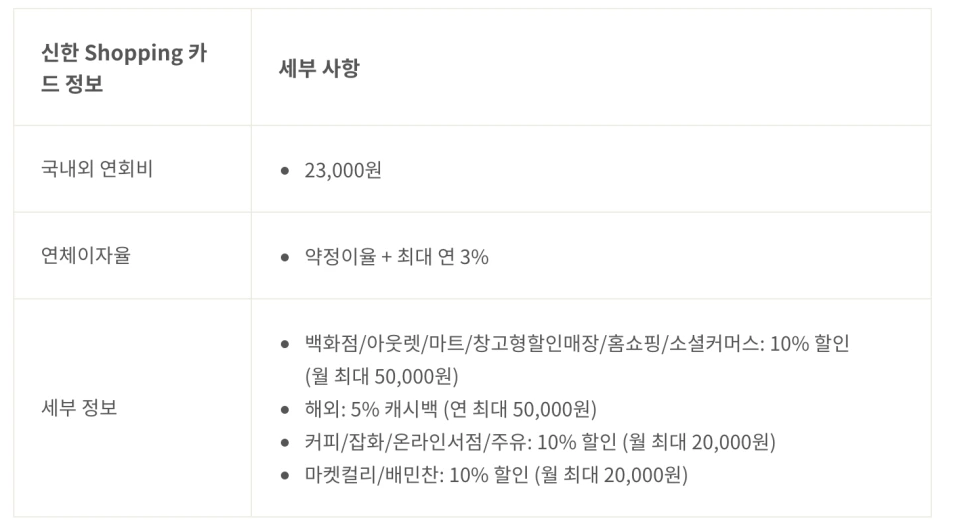Viewport: 966px width, 532px height.
Task: Select the '연체이자율' row label
Action: [x=86, y=256]
